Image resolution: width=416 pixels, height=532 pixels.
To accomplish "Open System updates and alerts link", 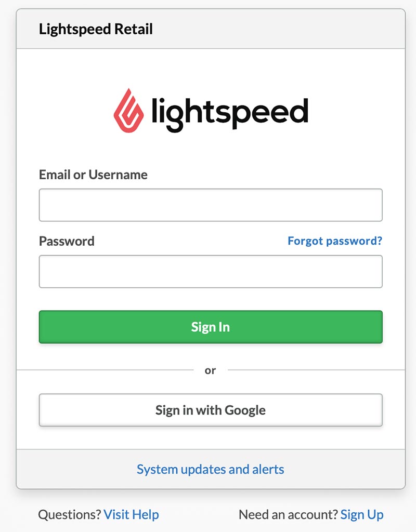I will tap(211, 469).
